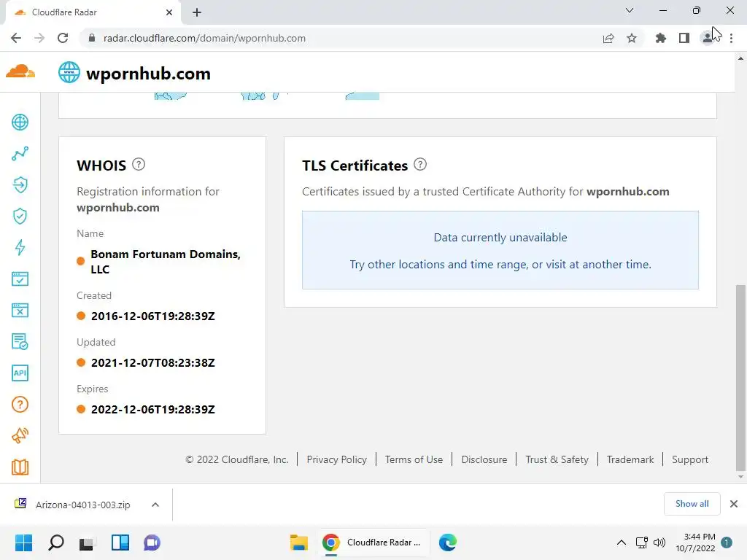Open the Trademark footer link
The image size is (747, 560).
click(630, 459)
